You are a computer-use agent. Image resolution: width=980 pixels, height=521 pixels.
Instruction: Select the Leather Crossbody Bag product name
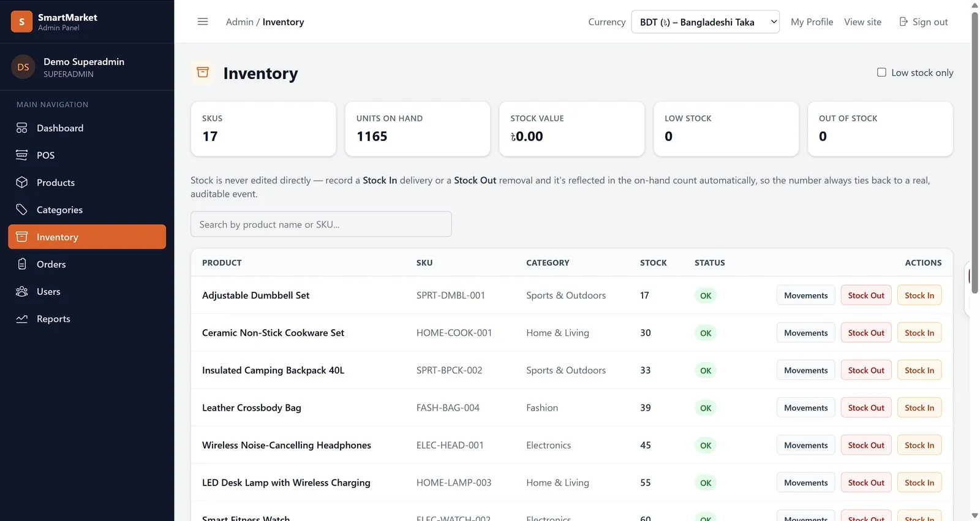point(252,408)
